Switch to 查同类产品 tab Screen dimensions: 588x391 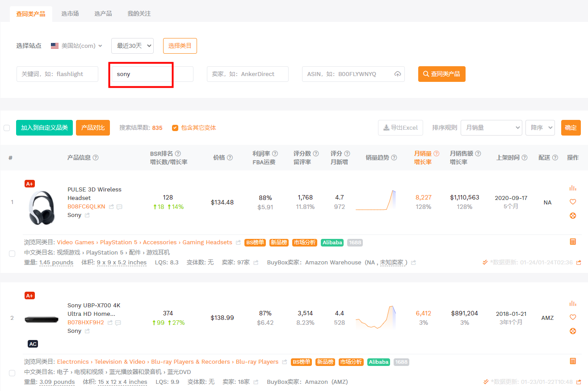click(x=31, y=14)
